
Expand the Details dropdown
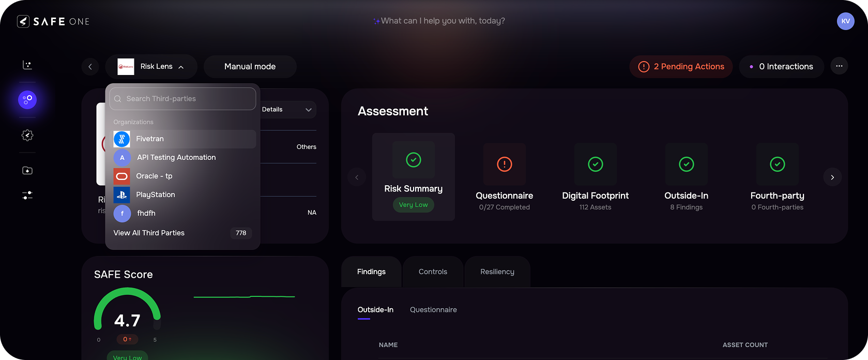(287, 110)
